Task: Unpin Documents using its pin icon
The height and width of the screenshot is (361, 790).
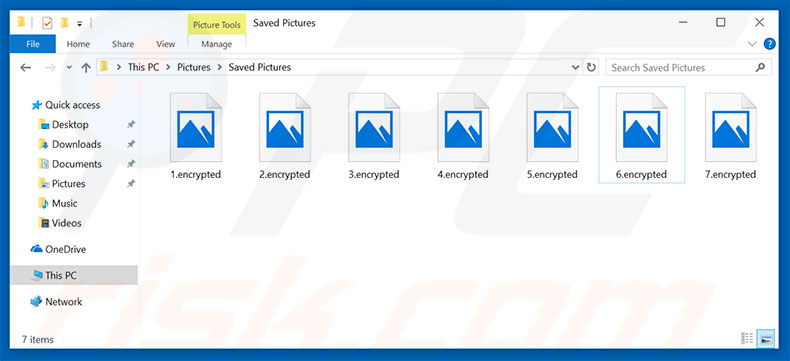Action: click(130, 164)
